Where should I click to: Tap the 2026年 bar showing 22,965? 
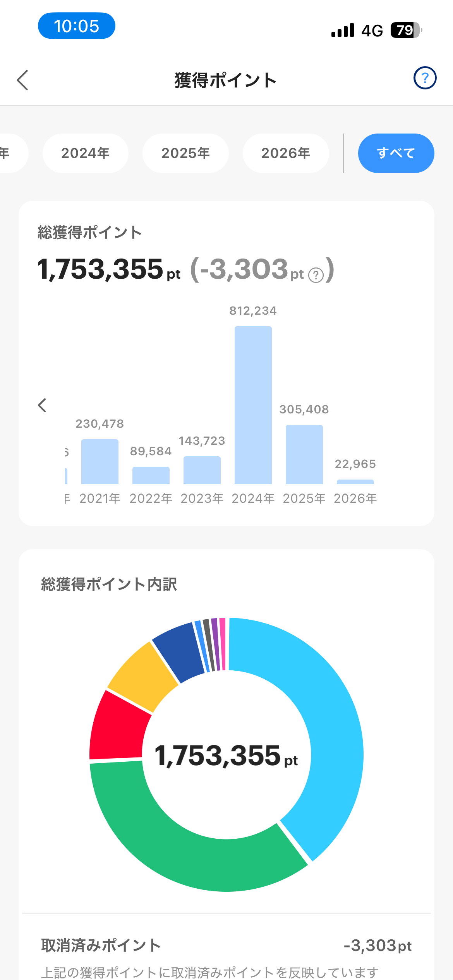point(355,481)
